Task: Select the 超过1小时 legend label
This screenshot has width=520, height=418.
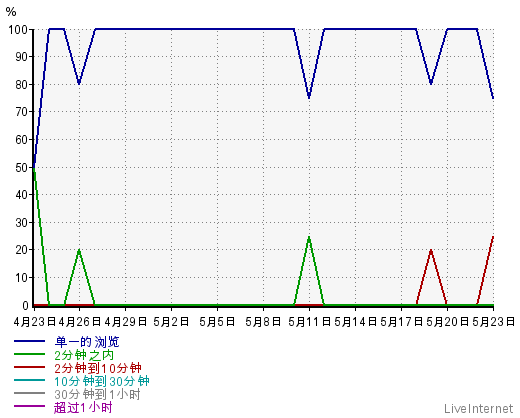Action: point(83,408)
